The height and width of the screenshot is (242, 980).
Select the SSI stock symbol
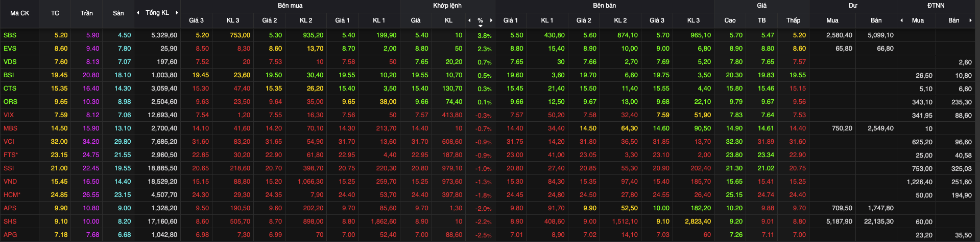click(x=9, y=168)
